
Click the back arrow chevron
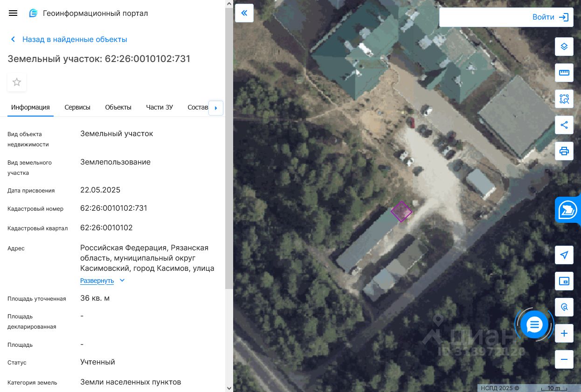[13, 40]
